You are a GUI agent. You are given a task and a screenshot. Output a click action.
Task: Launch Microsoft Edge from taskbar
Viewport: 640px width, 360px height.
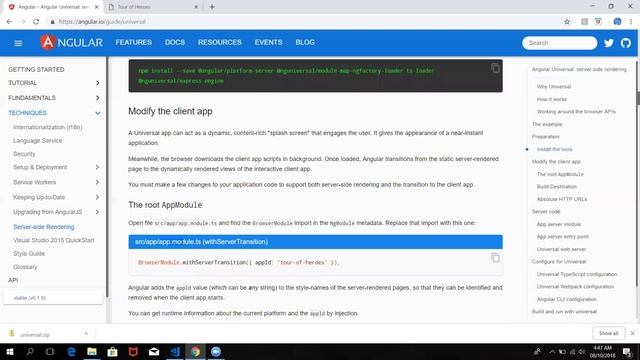tap(71, 351)
